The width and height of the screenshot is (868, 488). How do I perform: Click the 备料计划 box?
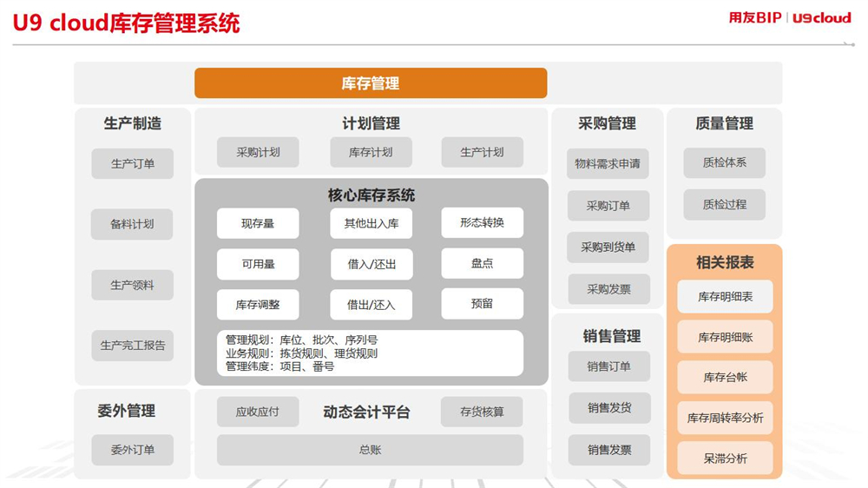tap(132, 224)
